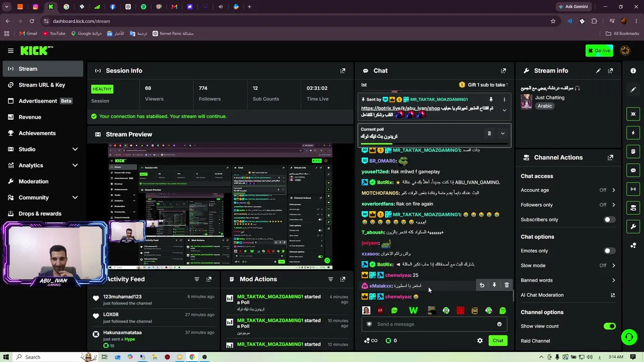
Task: Click the Send a message field
Action: [434, 324]
